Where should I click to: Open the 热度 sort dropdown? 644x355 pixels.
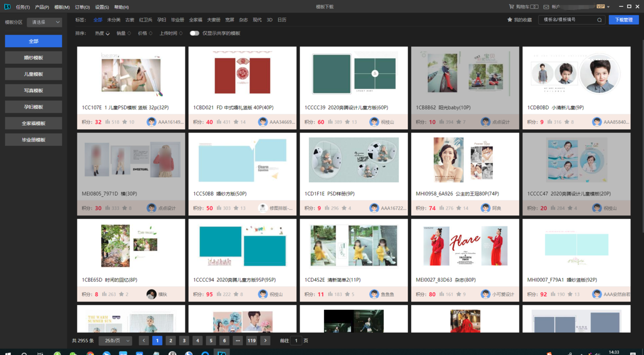102,33
